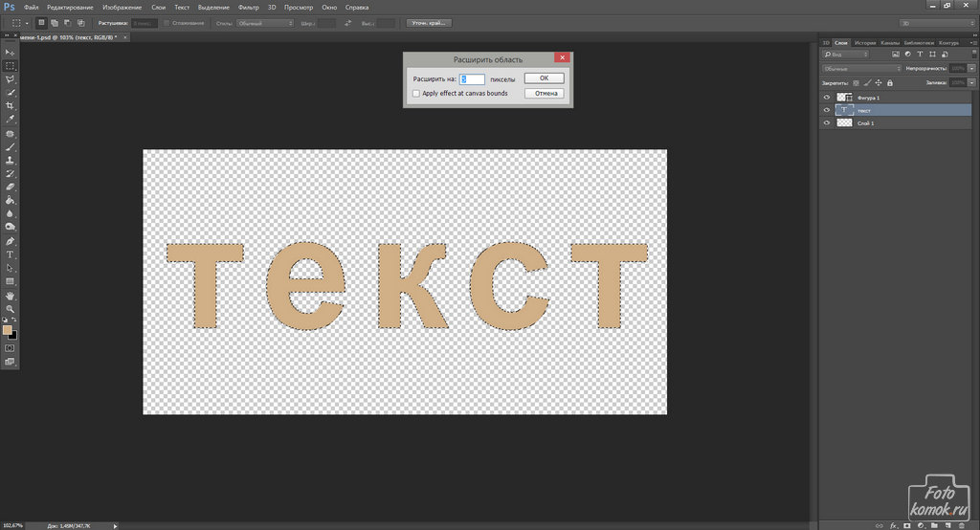The height and width of the screenshot is (530, 980).
Task: Hide the Фигура 1 layer
Action: (827, 98)
